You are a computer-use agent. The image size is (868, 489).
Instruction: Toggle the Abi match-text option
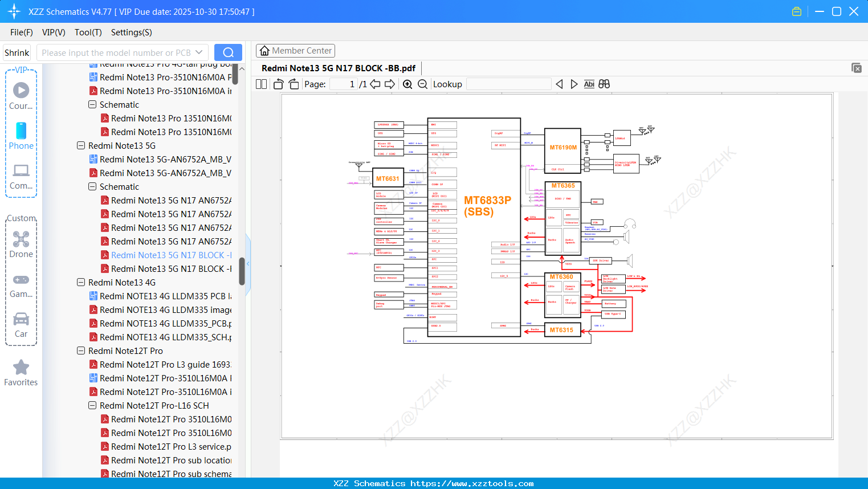click(x=589, y=84)
